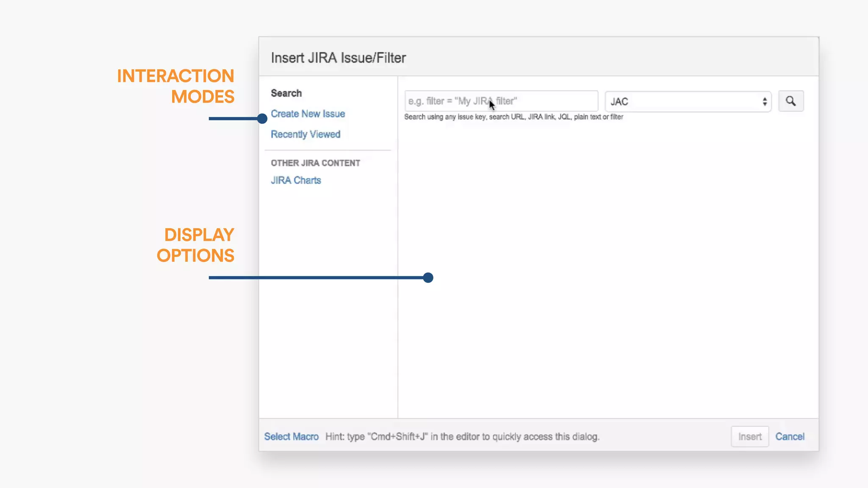
Task: Open Create New Issue mode
Action: coord(308,114)
